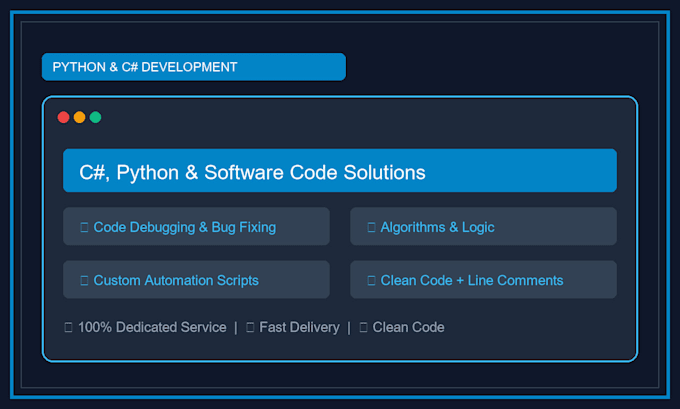Click the red window dot
The image size is (680, 409).
[x=64, y=117]
